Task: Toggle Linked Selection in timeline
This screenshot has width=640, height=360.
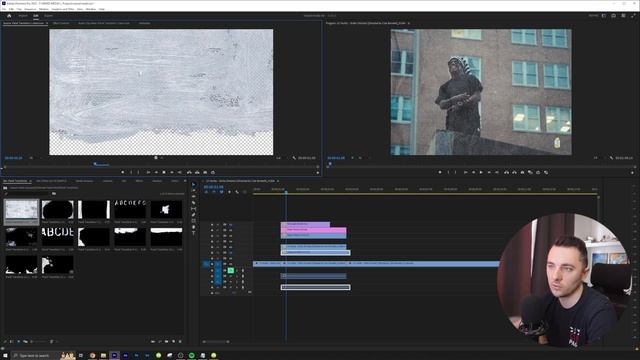Action: pyautogui.click(x=222, y=192)
